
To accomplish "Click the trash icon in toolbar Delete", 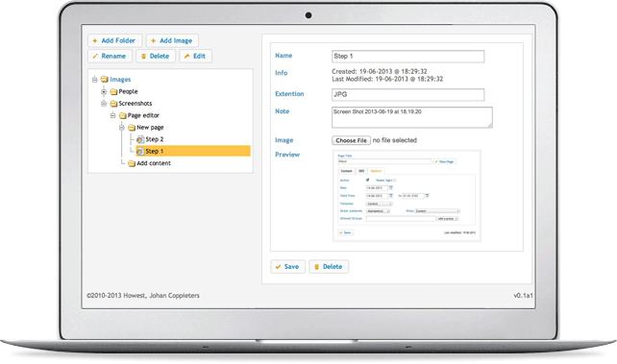I will [x=143, y=57].
